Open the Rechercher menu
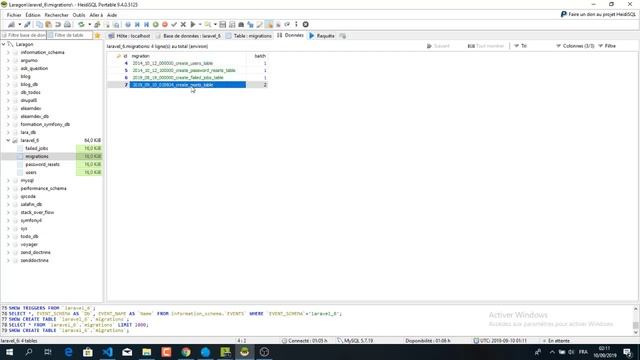 (57, 15)
